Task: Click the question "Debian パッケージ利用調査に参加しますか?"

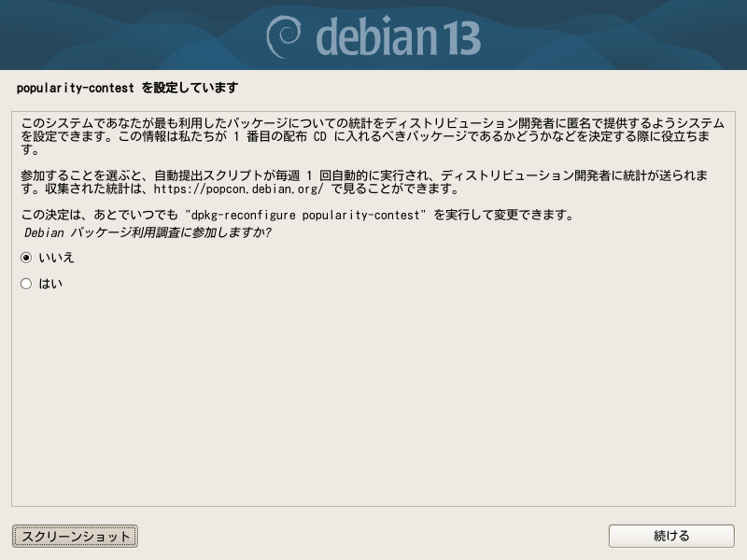Action: pos(148,232)
